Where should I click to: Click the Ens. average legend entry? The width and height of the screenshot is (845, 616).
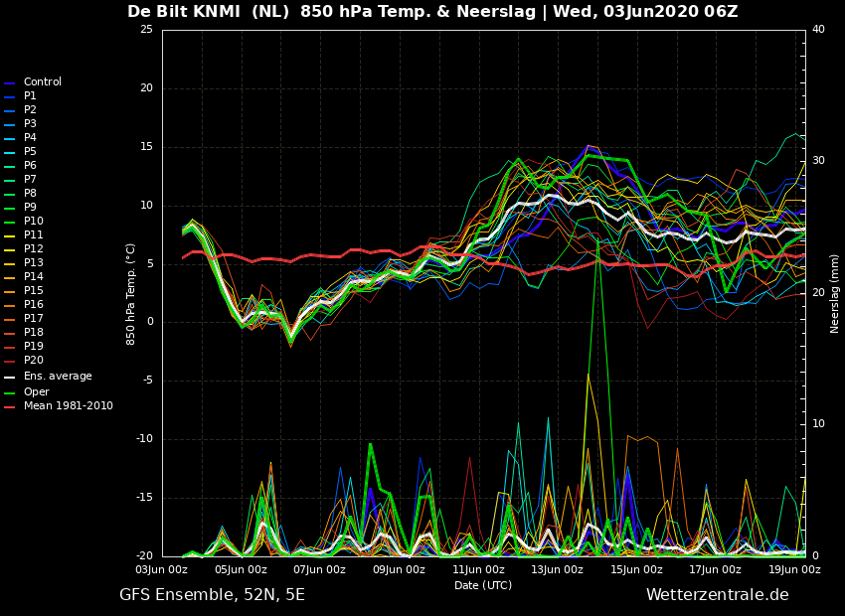point(48,376)
